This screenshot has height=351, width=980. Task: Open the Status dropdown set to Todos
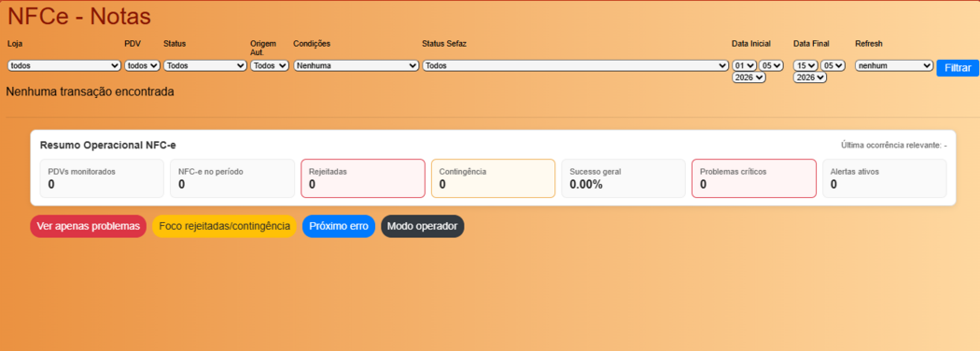(x=205, y=65)
